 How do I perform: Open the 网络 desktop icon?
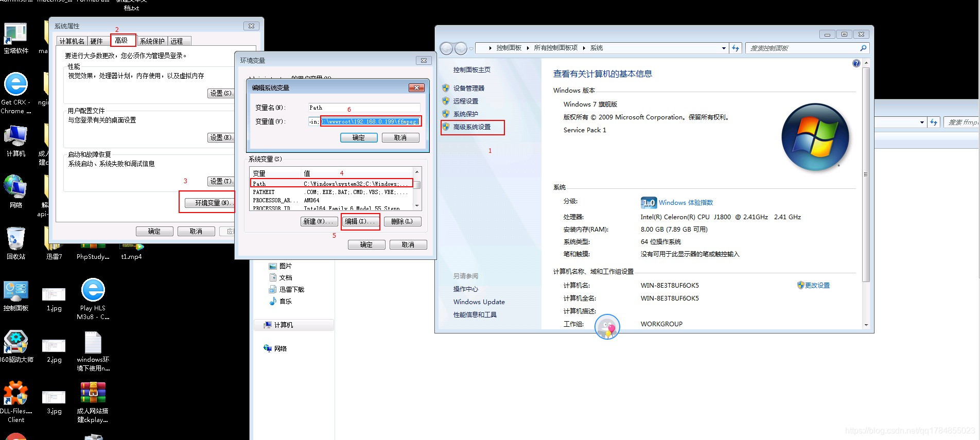(15, 192)
